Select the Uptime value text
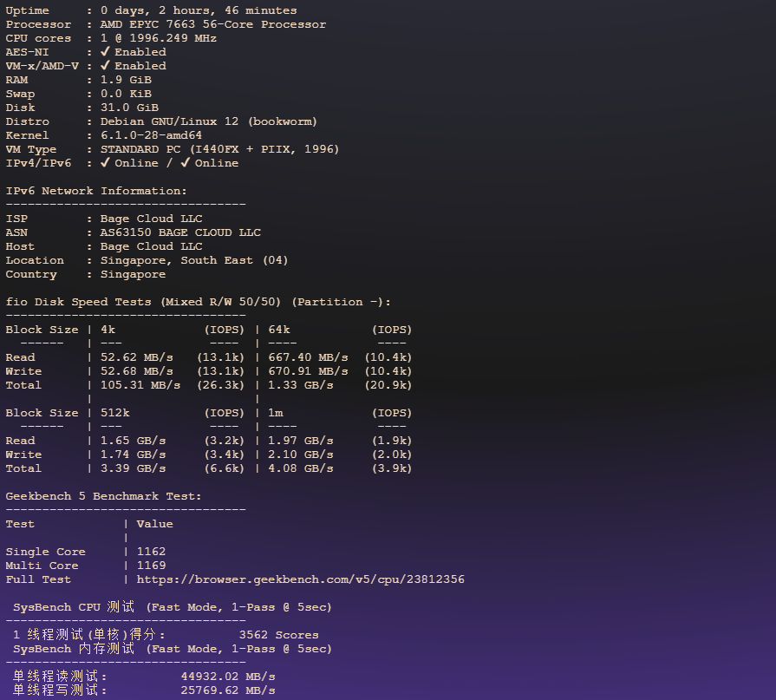This screenshot has height=700, width=776. pos(198,10)
